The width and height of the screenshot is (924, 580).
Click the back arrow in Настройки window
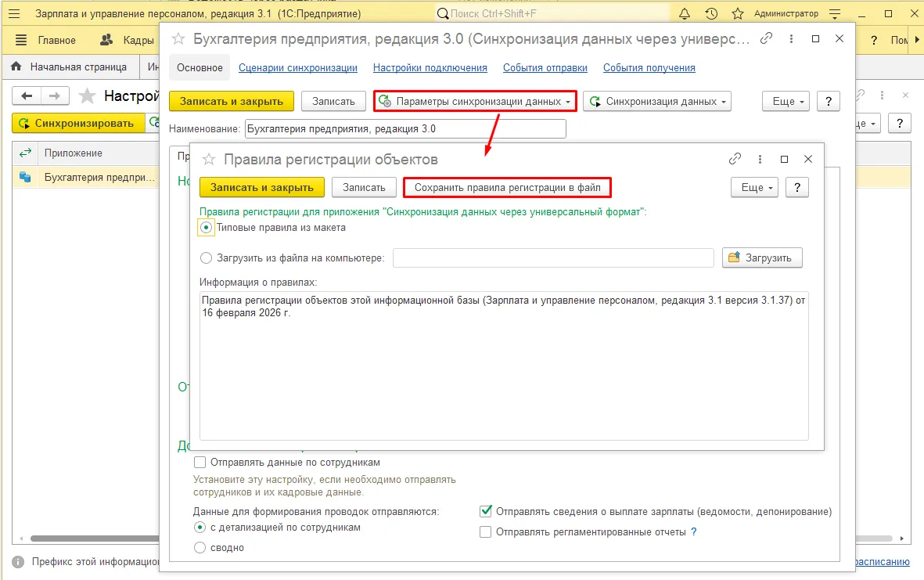[27, 95]
